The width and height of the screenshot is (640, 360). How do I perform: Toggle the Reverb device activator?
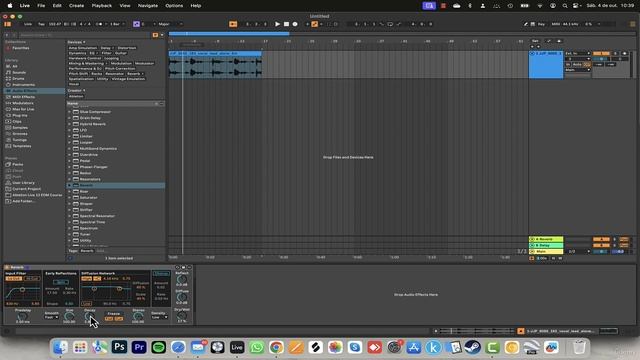pos(7,267)
